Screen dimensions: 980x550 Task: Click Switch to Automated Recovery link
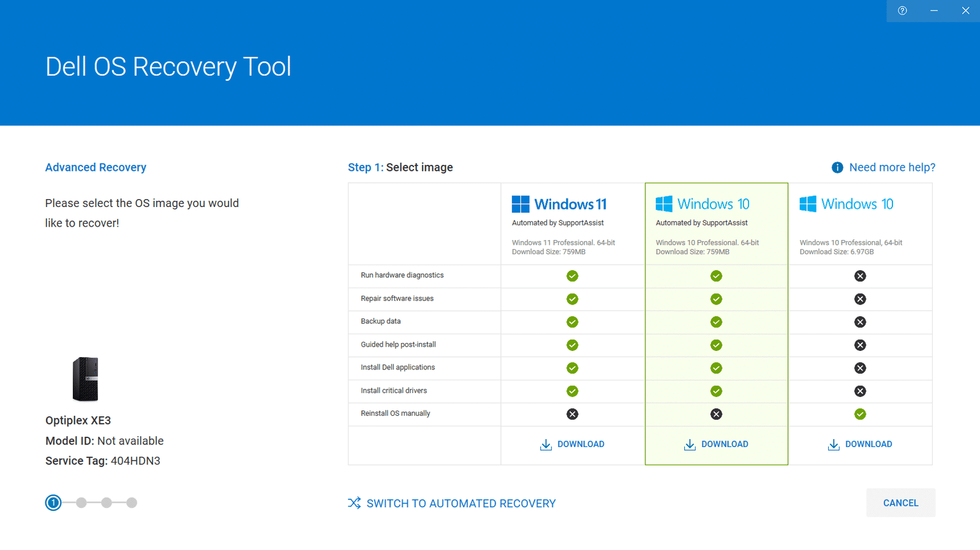click(x=461, y=503)
